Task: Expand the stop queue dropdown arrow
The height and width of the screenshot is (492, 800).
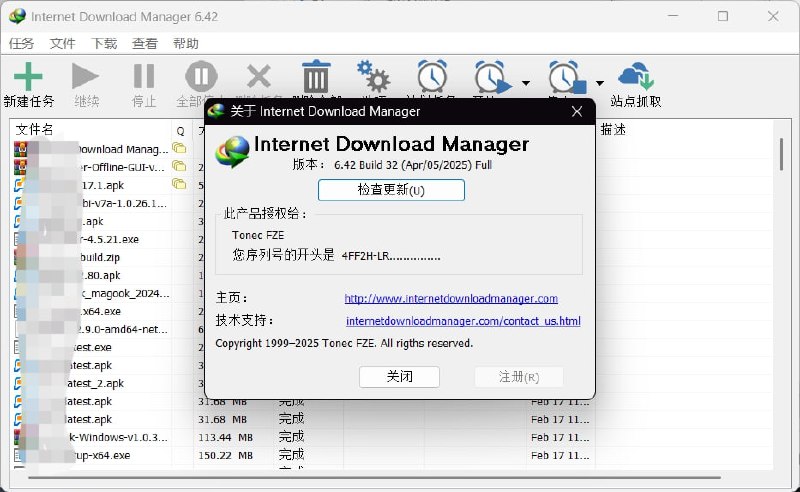Action: click(x=600, y=83)
